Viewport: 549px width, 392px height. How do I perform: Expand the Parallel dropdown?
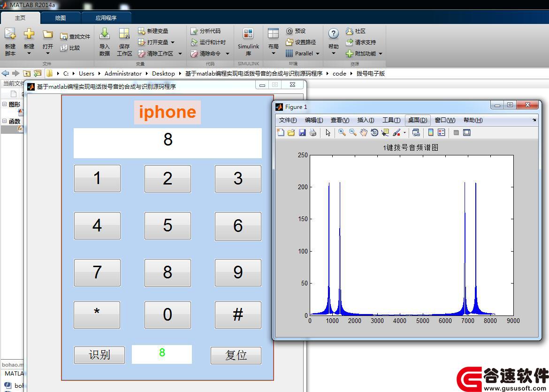318,54
